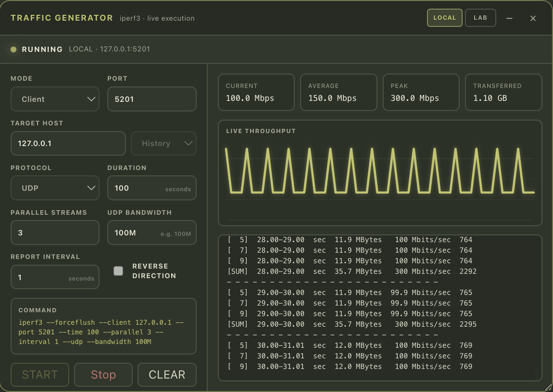The width and height of the screenshot is (553, 392).
Task: Click stream 9 row for 30.00-31.01
Action: click(350, 367)
